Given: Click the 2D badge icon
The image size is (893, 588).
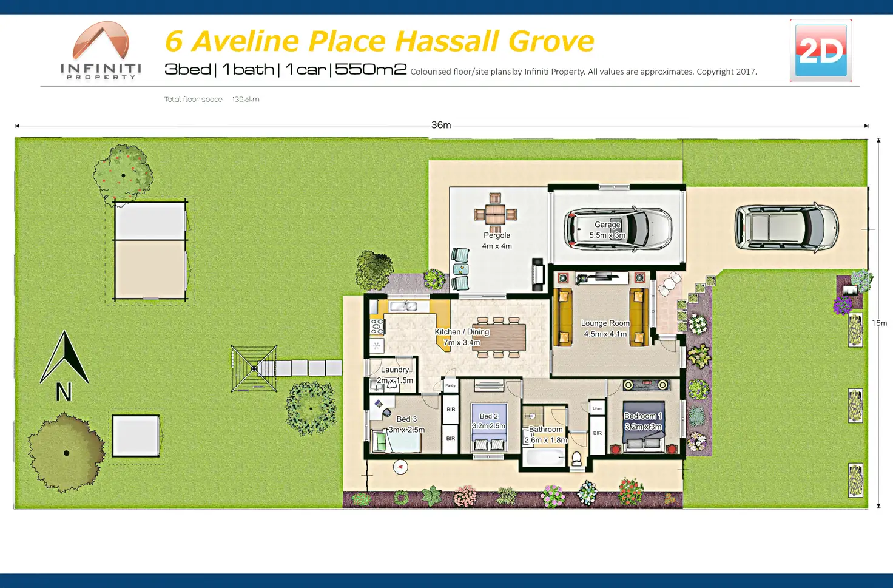Looking at the screenshot, I should point(820,50).
